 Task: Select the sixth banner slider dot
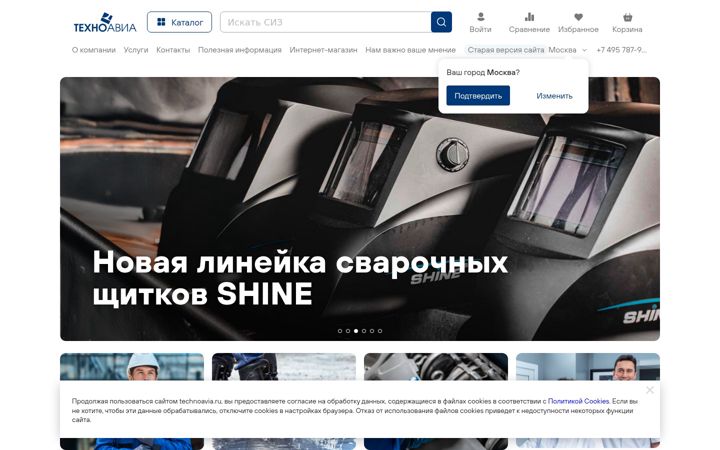(x=380, y=331)
